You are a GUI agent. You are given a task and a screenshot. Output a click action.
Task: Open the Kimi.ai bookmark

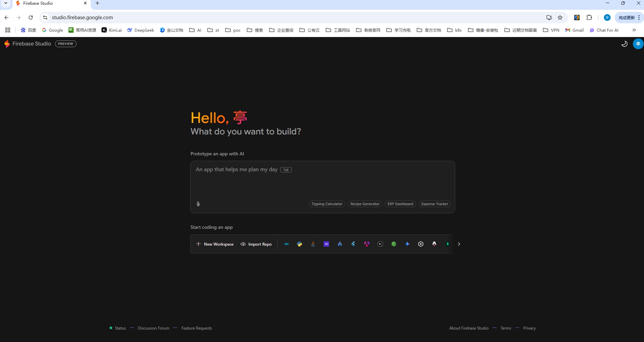click(112, 30)
